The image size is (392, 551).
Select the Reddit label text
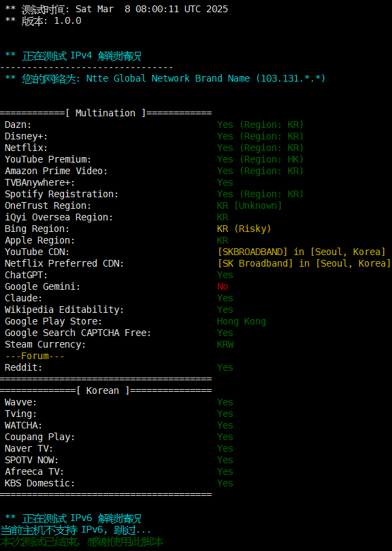point(24,367)
